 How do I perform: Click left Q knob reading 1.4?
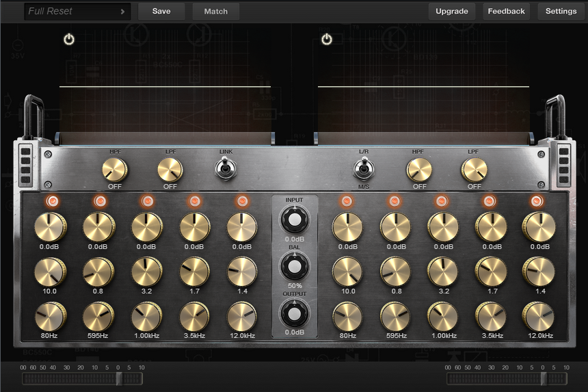click(242, 272)
